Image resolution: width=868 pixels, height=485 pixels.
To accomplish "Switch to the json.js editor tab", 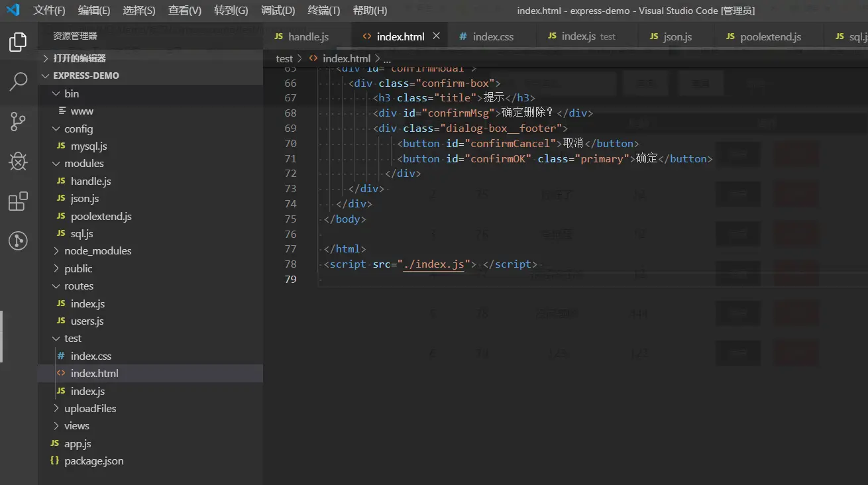I will tap(677, 36).
